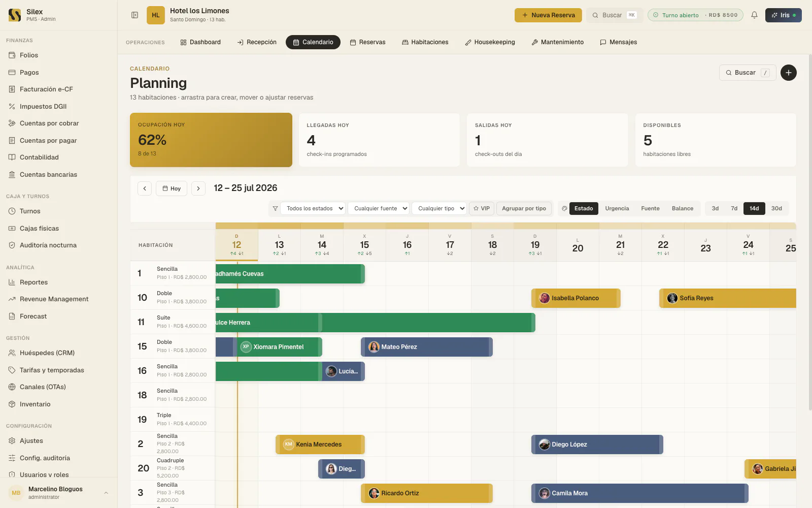Expand Marcelino Bloguos user menu

click(58, 493)
